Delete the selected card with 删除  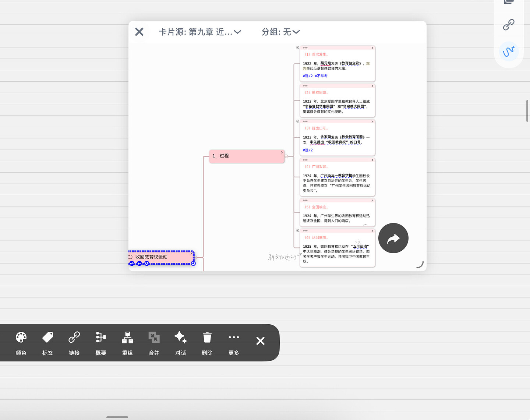[x=207, y=342]
